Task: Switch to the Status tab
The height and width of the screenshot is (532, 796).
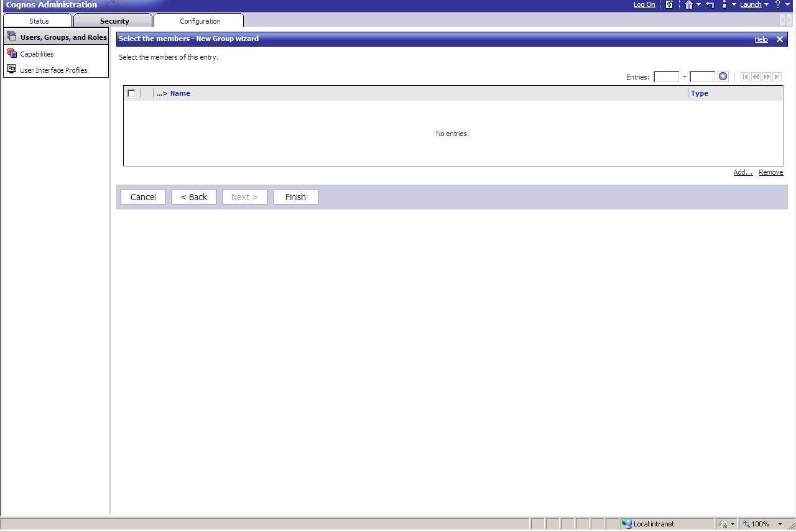Action: pyautogui.click(x=38, y=21)
